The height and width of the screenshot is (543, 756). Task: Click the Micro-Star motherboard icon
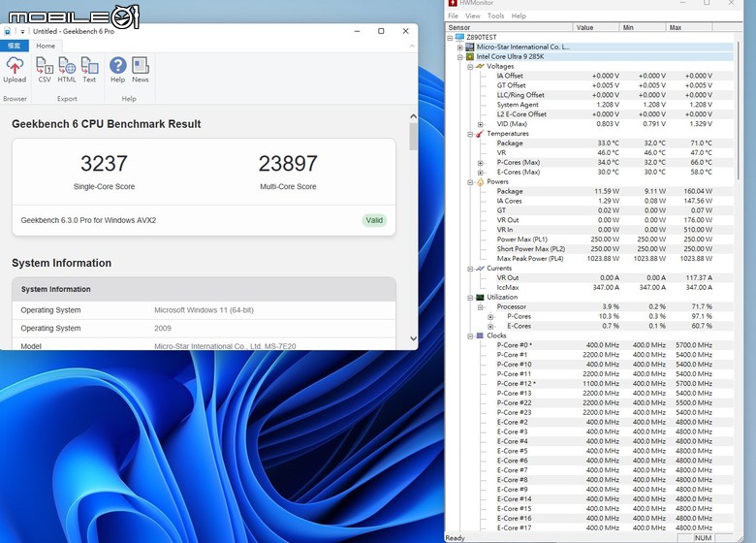pyautogui.click(x=470, y=47)
